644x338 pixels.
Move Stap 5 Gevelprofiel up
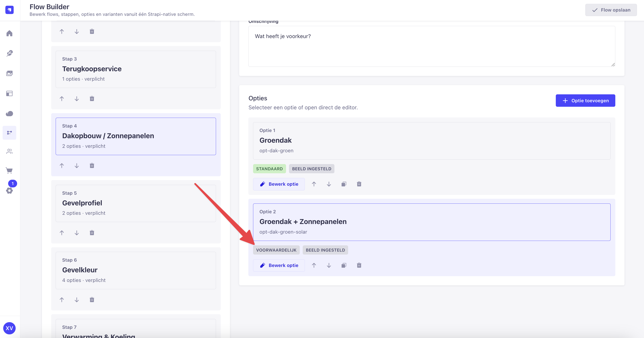(62, 233)
